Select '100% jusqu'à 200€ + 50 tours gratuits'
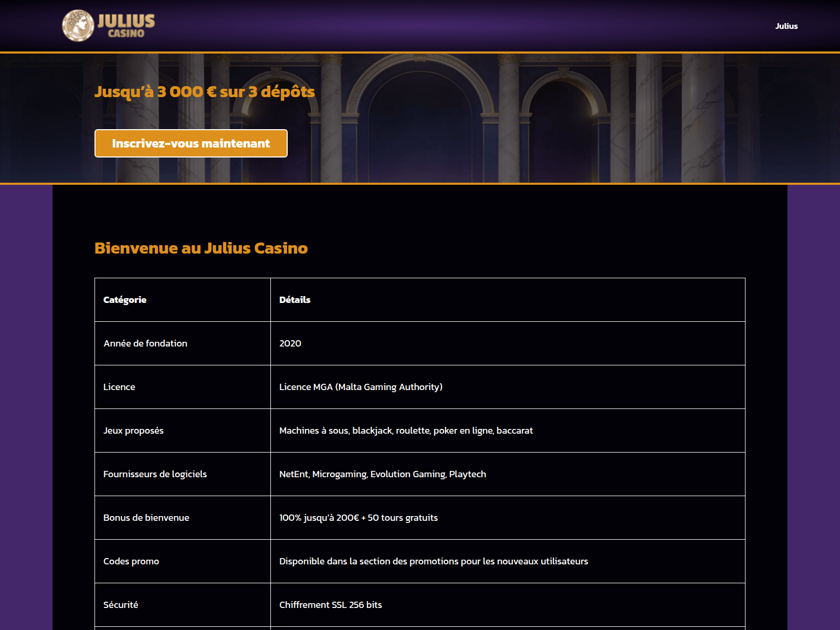The width and height of the screenshot is (840, 630). tap(359, 518)
